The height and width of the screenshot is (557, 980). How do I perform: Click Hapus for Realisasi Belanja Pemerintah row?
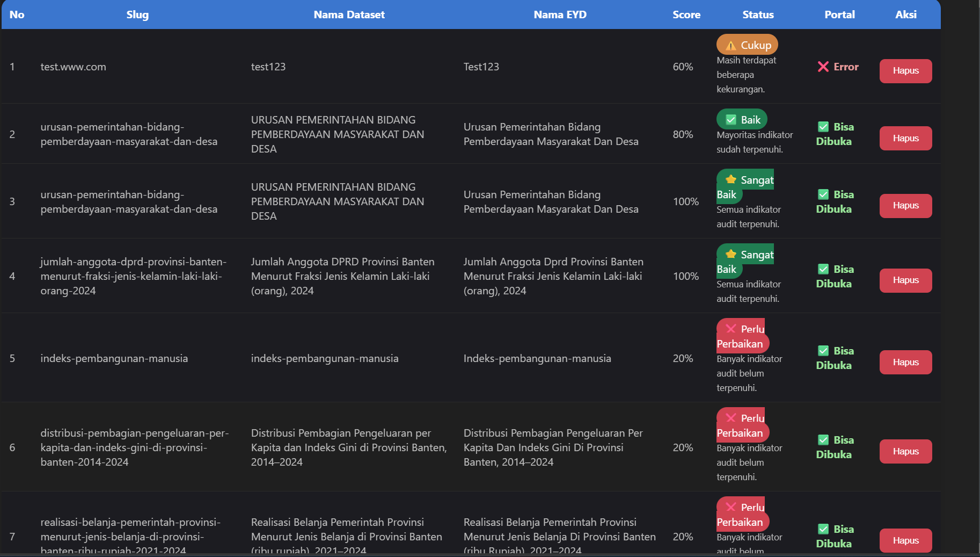[905, 540]
